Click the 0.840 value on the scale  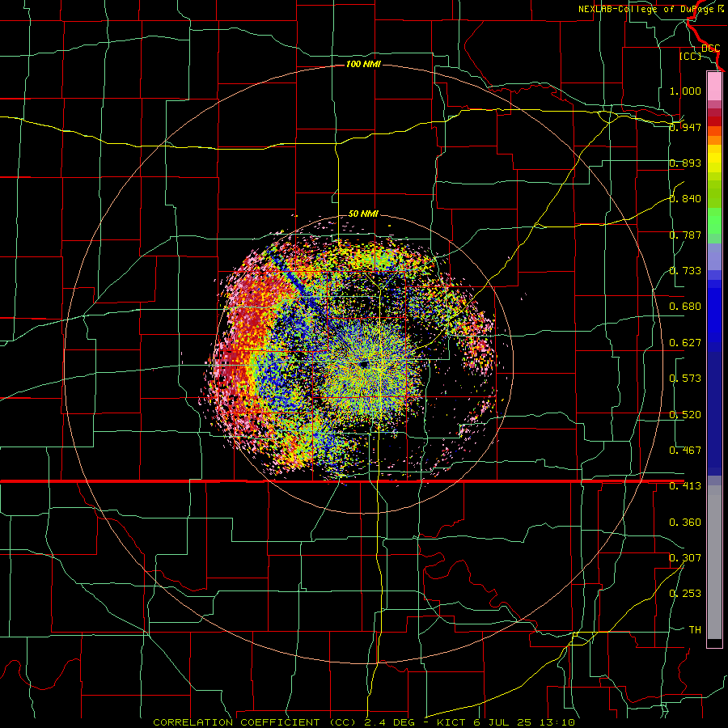click(685, 199)
